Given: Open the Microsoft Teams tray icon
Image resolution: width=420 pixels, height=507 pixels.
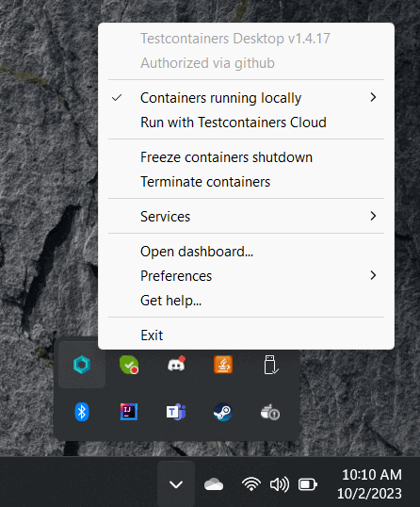Looking at the screenshot, I should [176, 412].
